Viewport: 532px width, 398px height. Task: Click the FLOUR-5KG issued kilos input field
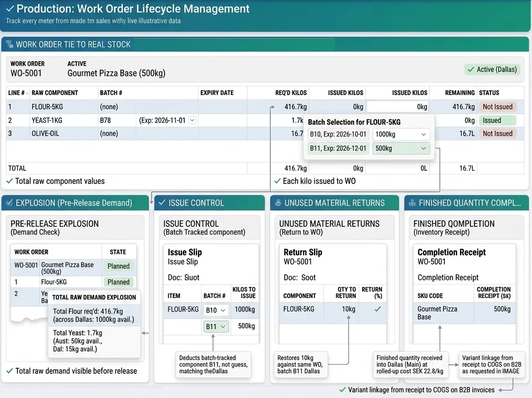coord(397,107)
